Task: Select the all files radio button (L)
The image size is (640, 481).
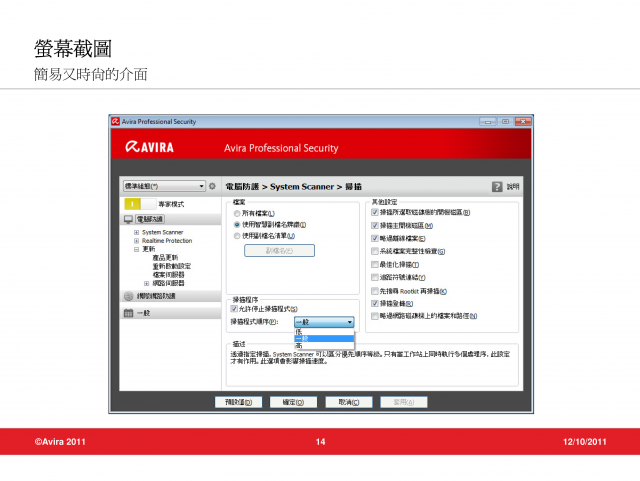Action: pyautogui.click(x=237, y=214)
